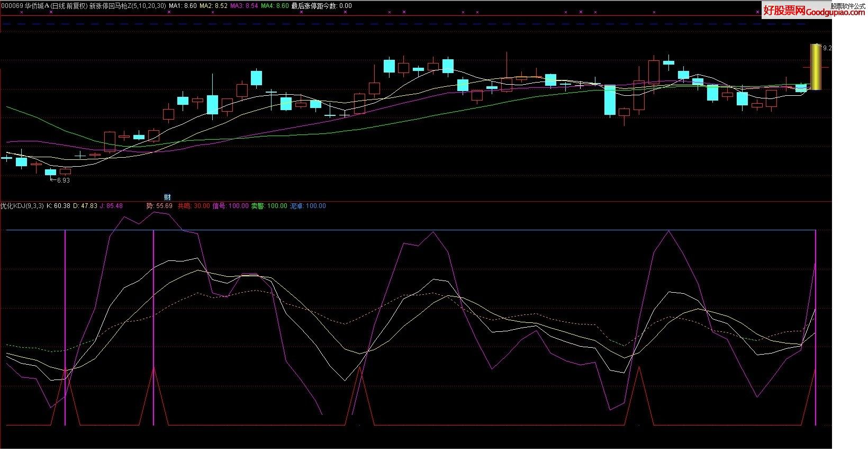Click the 6.93 low price annotation
Screen dimensions: 868x461
click(x=63, y=180)
